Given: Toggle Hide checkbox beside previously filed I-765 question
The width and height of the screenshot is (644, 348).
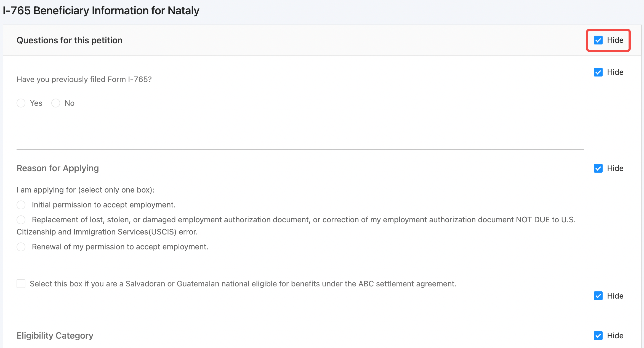Looking at the screenshot, I should (x=598, y=72).
